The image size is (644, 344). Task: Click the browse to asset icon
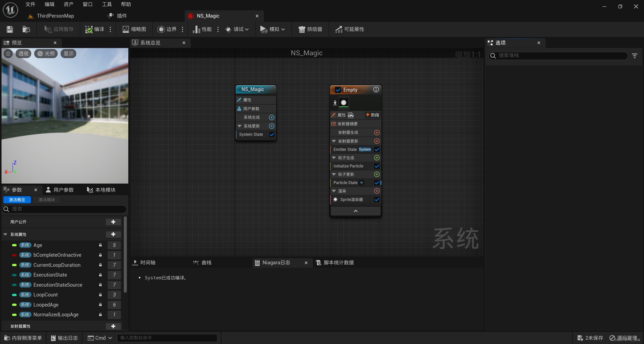pyautogui.click(x=26, y=29)
